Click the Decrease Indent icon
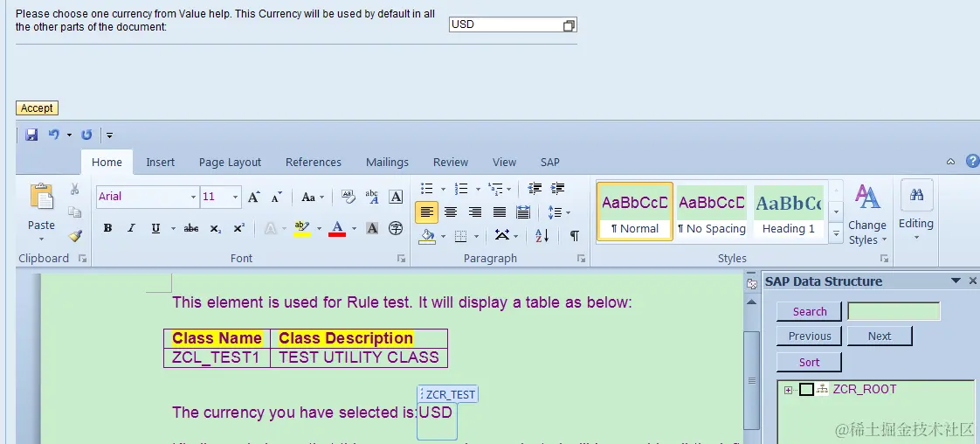 [535, 188]
